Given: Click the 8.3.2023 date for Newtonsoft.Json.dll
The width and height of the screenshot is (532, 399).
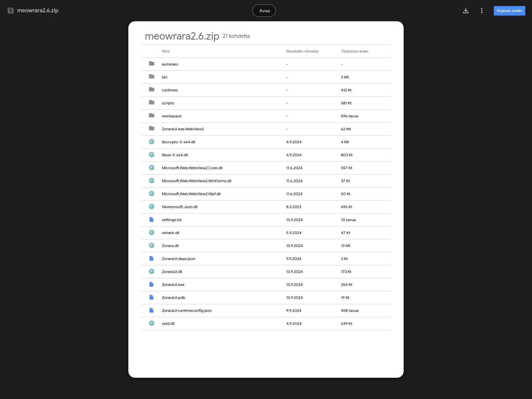Looking at the screenshot, I should point(294,207).
